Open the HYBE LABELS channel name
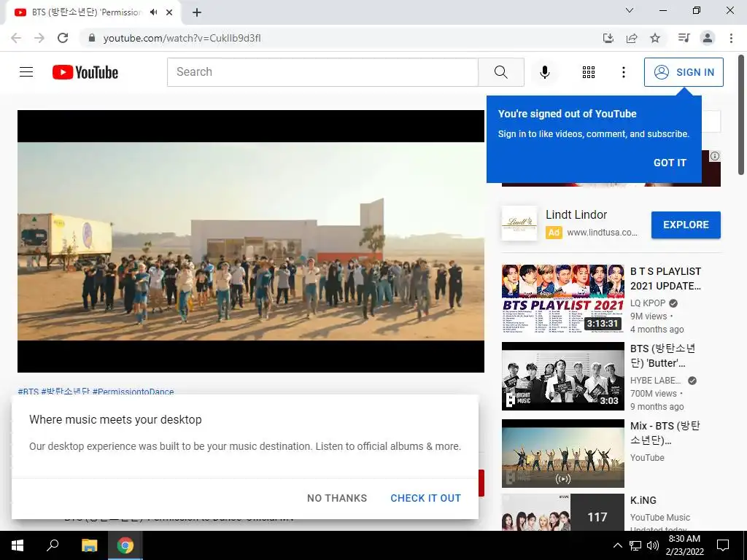This screenshot has height=560, width=747. [x=656, y=381]
